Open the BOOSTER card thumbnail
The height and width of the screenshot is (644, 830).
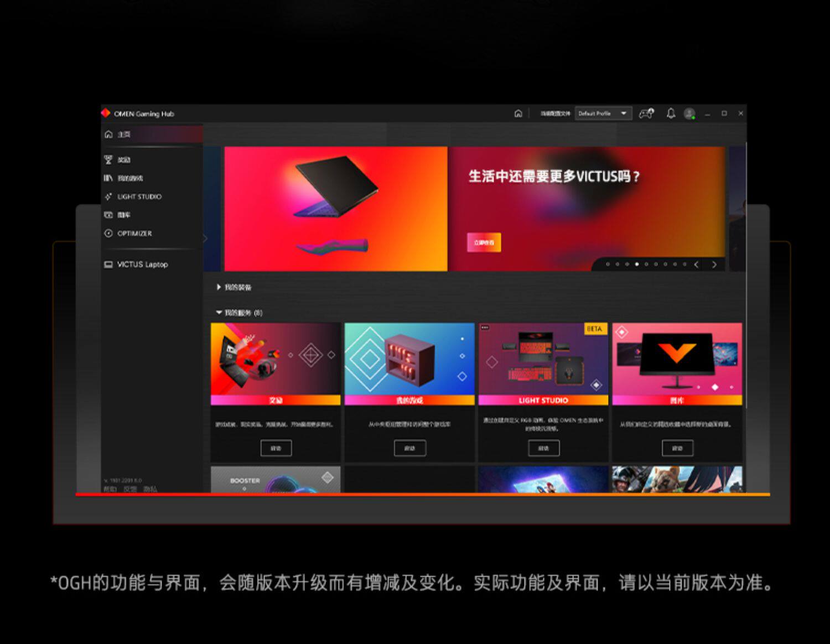[x=276, y=479]
